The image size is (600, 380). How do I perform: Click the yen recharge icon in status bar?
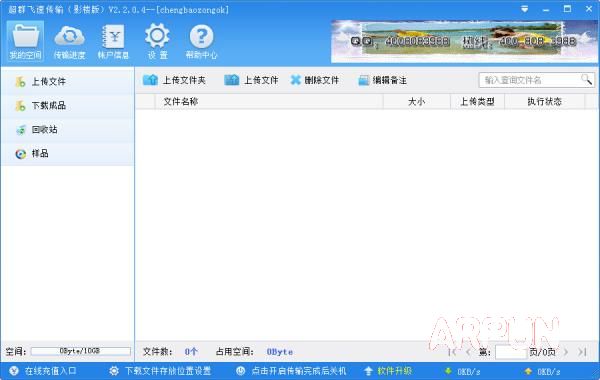(14, 371)
